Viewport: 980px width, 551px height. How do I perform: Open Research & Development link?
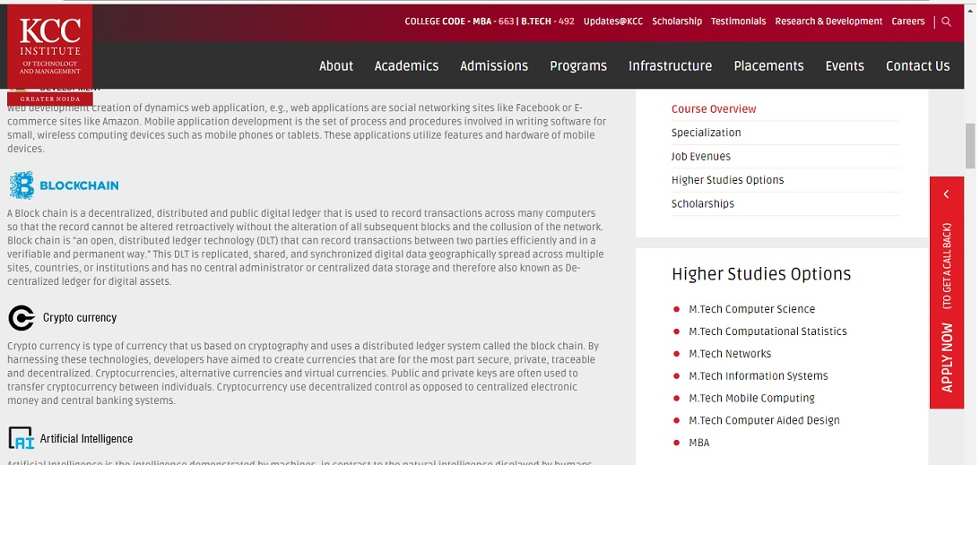828,22
